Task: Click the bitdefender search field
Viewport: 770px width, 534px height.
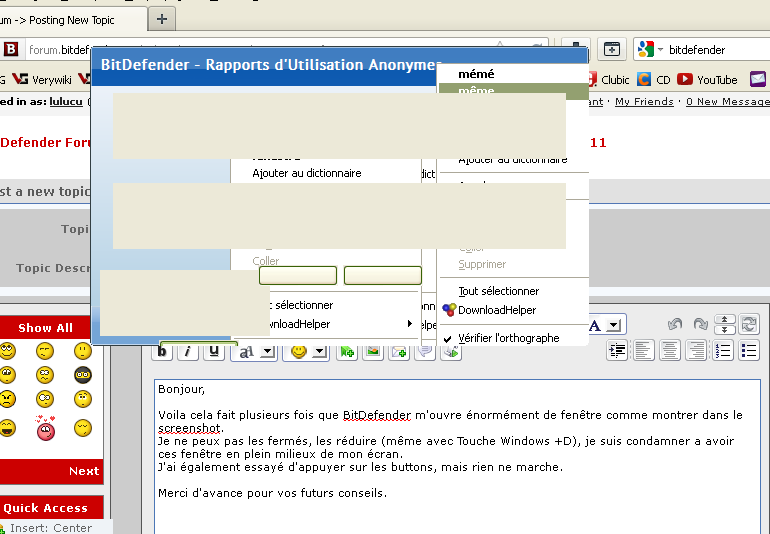Action: pyautogui.click(x=717, y=50)
